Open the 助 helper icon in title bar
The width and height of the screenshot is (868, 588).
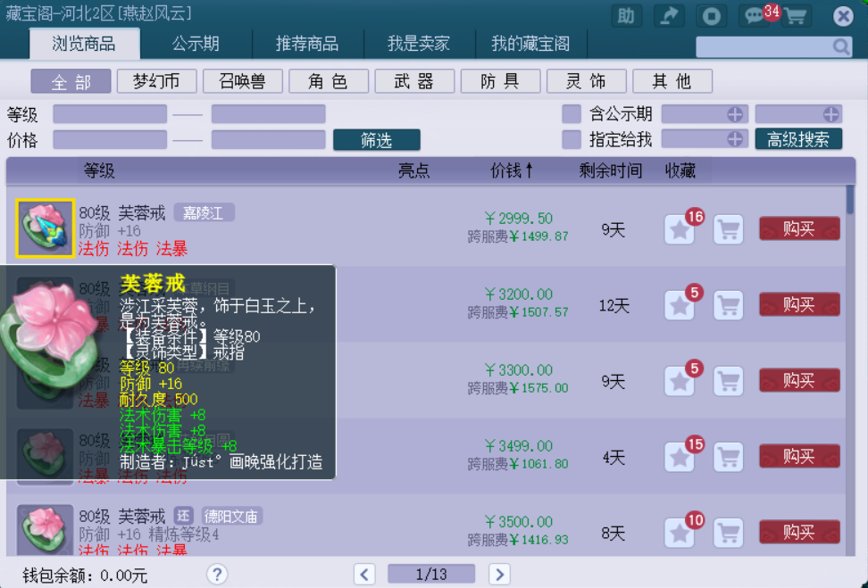click(626, 15)
